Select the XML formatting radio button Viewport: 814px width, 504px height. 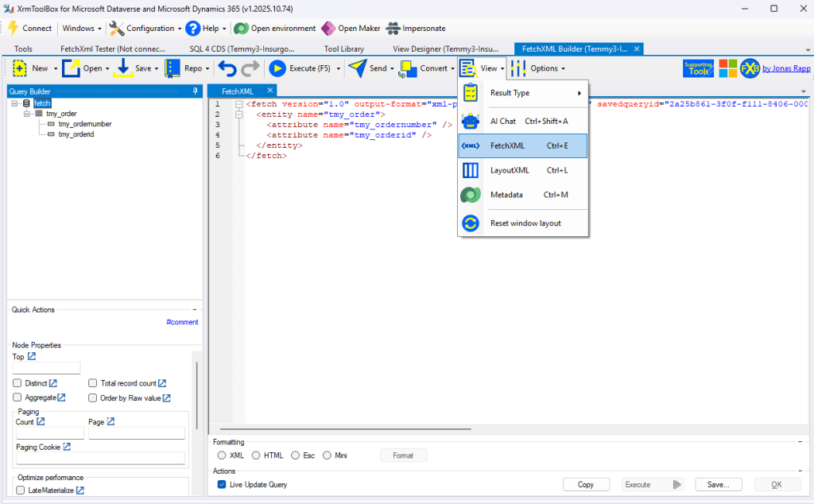(222, 456)
